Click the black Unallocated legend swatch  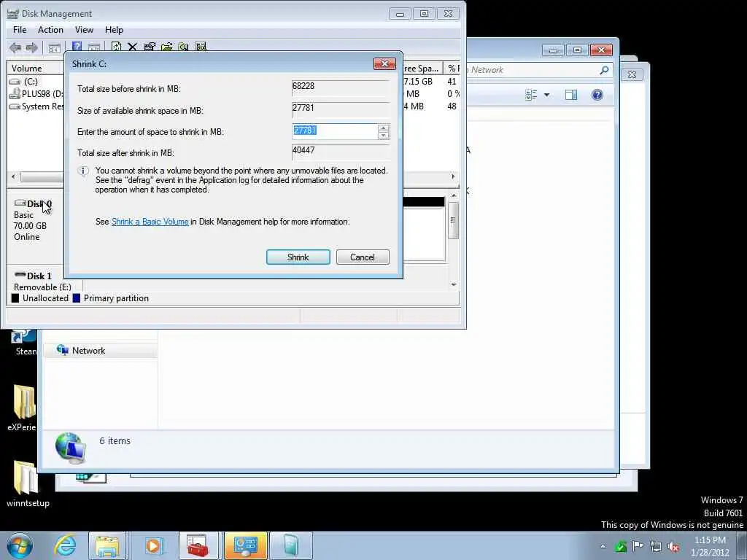click(x=15, y=298)
